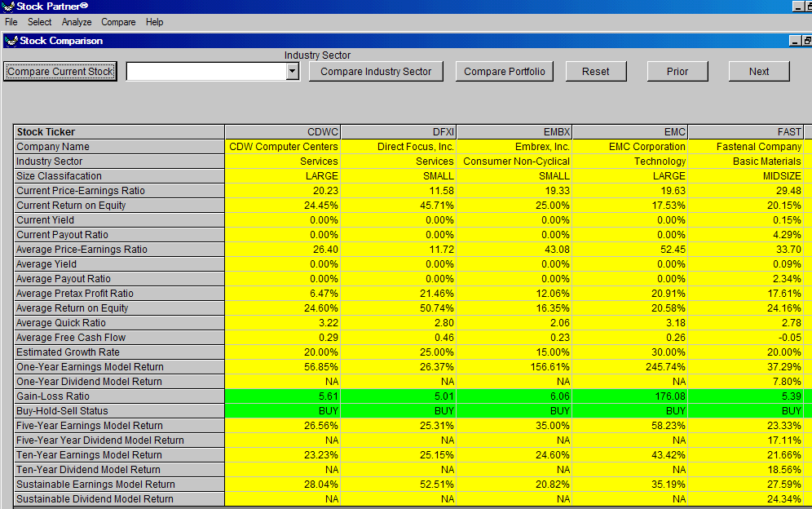Click the Gain-Loss Ratio row label
The image size is (812, 509).
[119, 396]
